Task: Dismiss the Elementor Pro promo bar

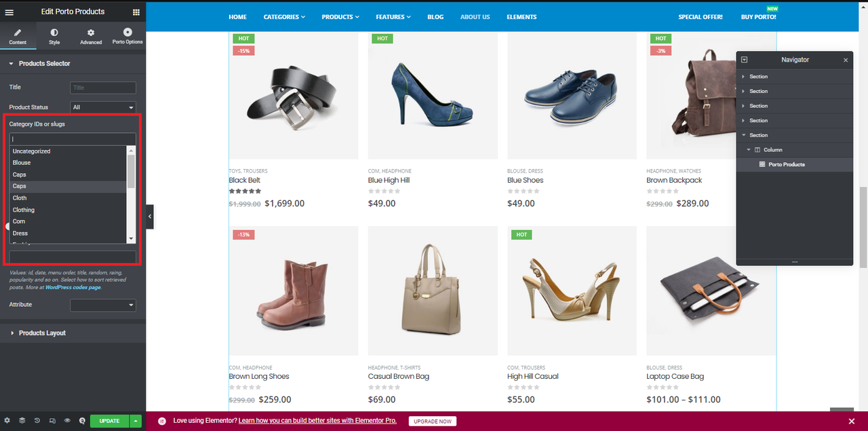Action: click(852, 421)
